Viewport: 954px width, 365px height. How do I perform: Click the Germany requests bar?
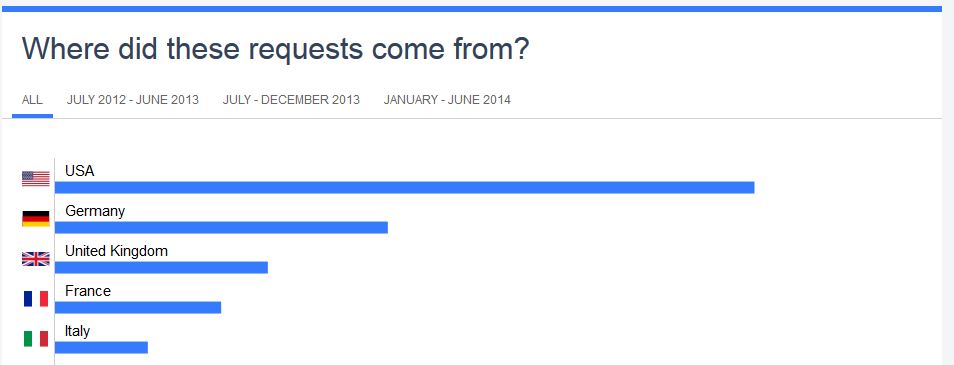point(221,228)
